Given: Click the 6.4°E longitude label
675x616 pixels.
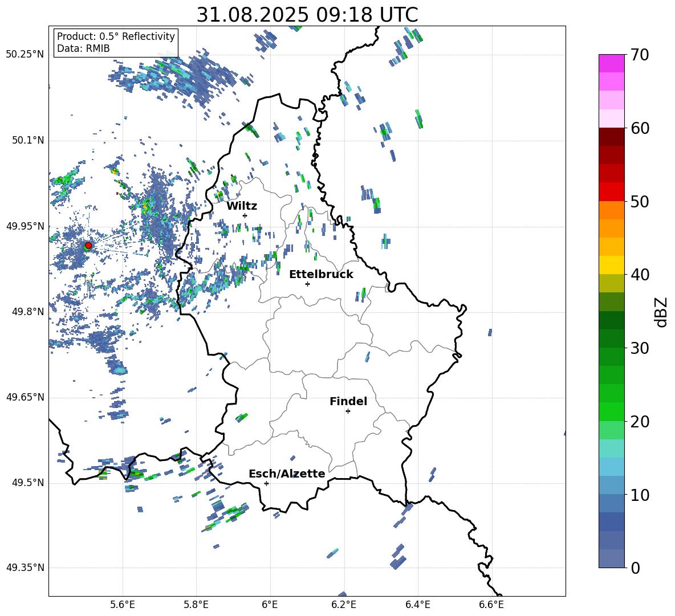Looking at the screenshot, I should click(417, 605).
